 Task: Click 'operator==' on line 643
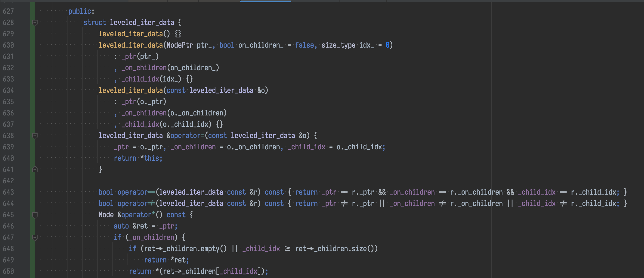pyautogui.click(x=136, y=192)
